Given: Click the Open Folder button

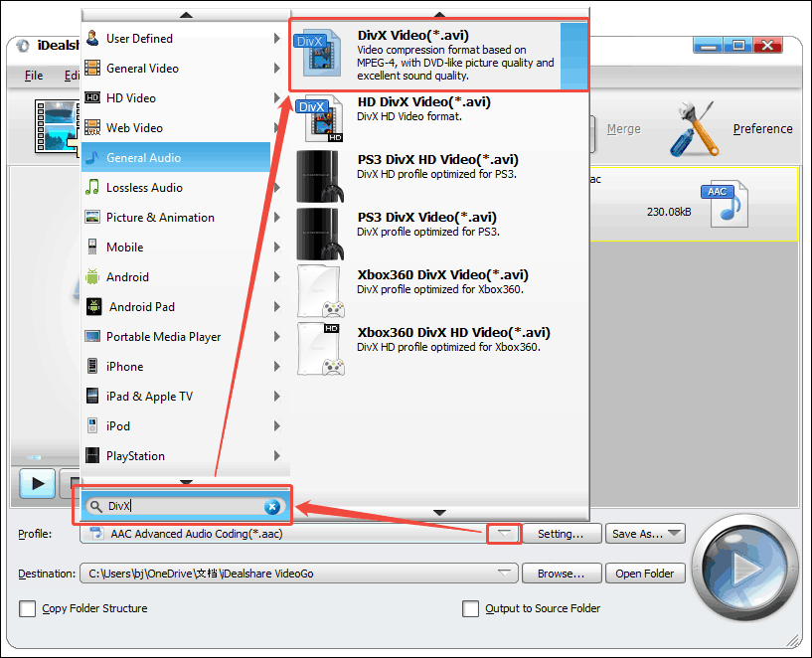Looking at the screenshot, I should coord(645,574).
